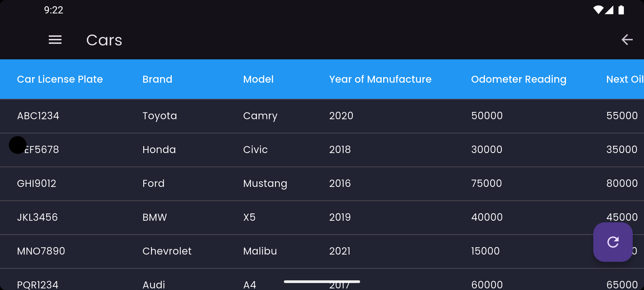Sort by Year of Manufacture header

380,79
